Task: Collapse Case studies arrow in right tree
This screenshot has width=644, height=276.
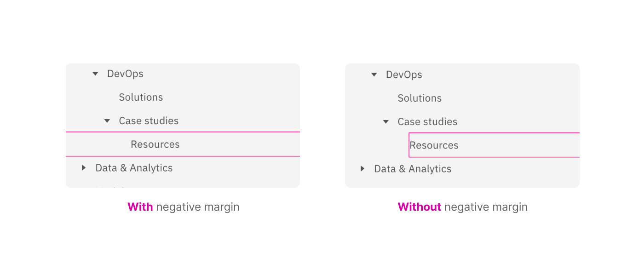Action: click(386, 122)
